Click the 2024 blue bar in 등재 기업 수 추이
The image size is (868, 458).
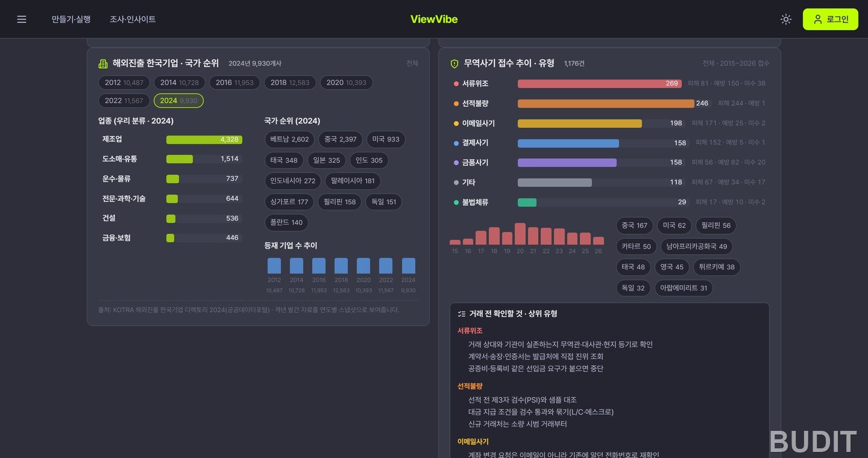(x=409, y=266)
